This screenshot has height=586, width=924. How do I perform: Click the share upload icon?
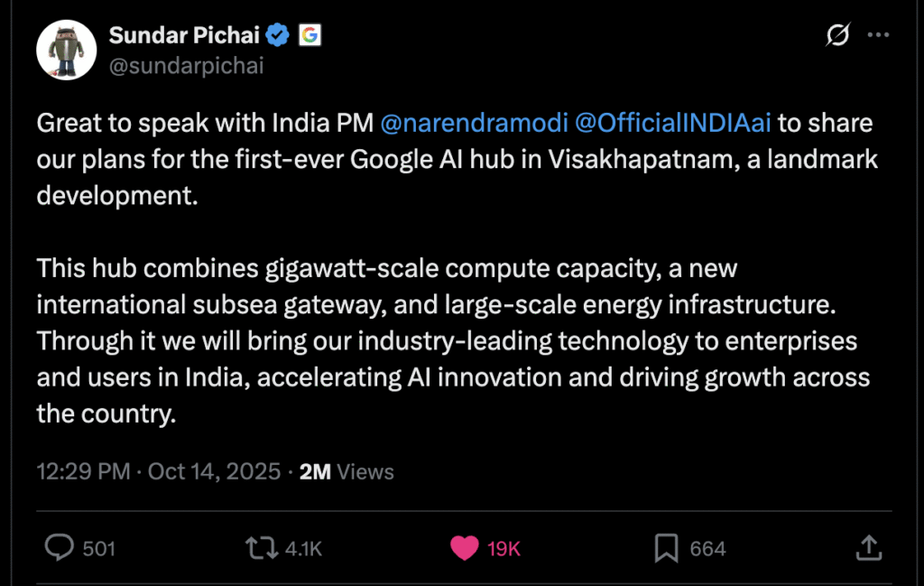coord(868,546)
